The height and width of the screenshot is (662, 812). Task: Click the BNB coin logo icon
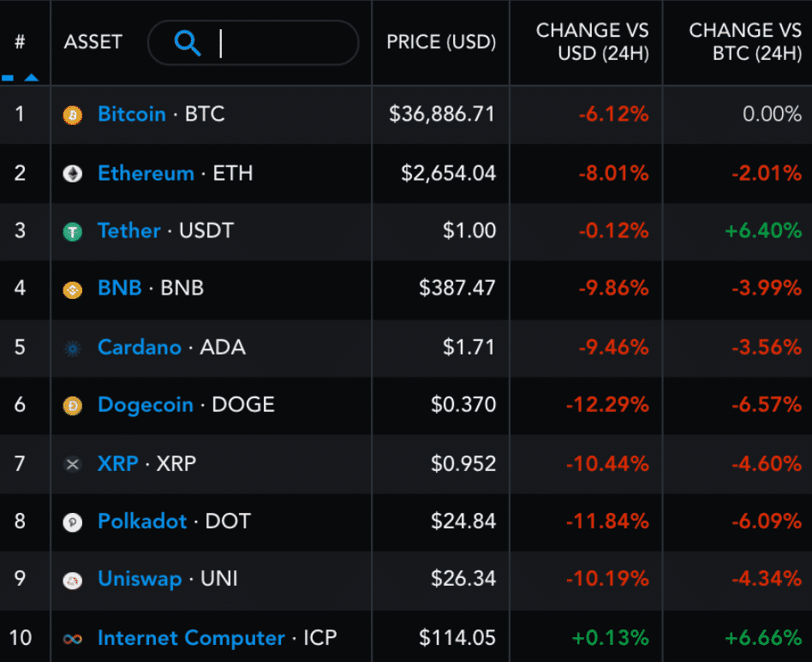tap(73, 289)
